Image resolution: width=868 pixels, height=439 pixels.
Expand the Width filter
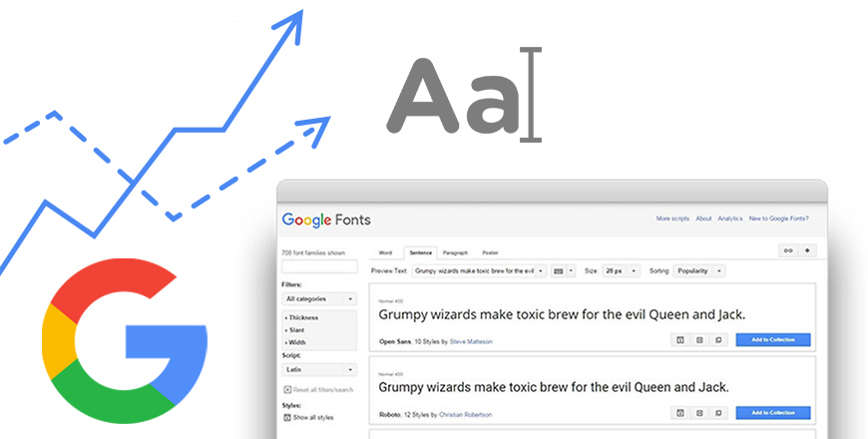[295, 342]
